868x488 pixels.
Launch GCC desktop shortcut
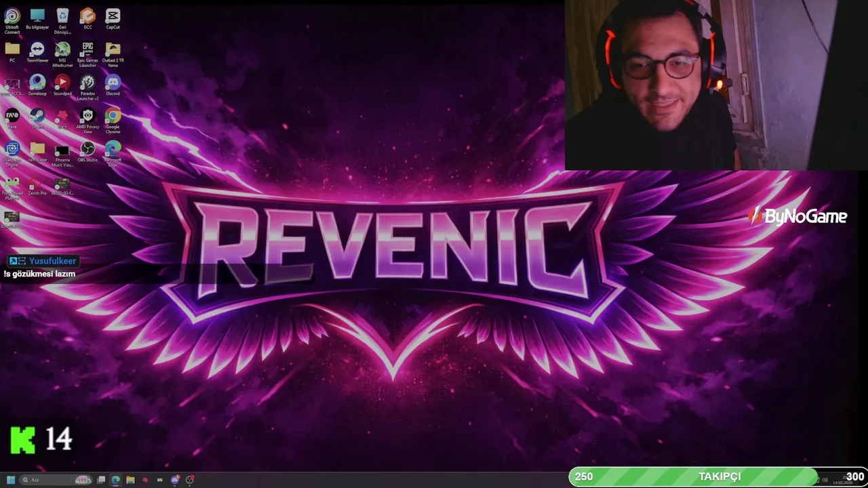87,19
